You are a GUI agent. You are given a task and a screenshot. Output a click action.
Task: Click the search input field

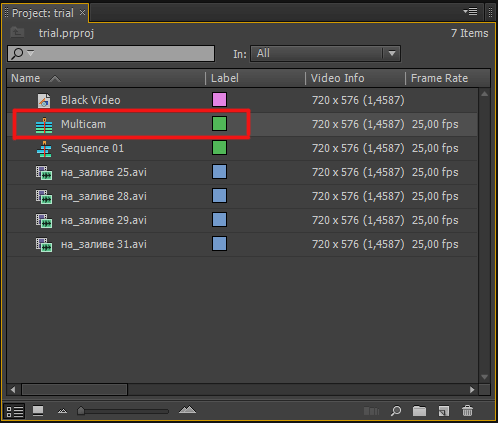click(111, 53)
